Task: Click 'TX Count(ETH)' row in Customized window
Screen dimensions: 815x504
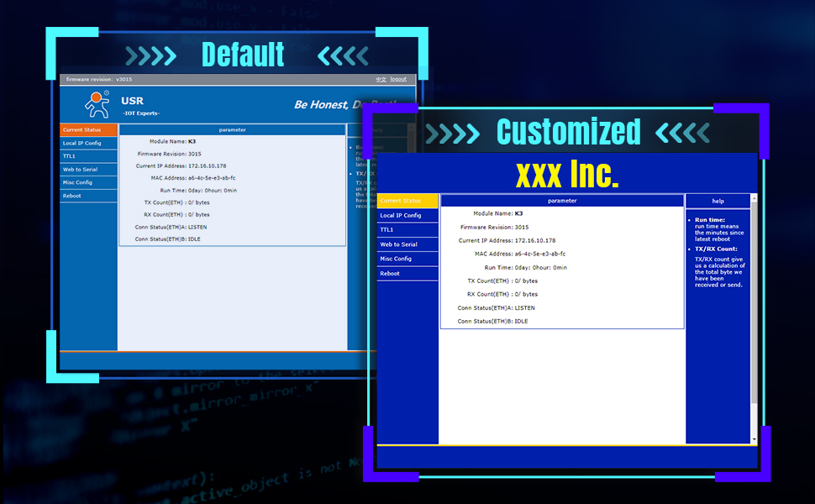Action: point(502,281)
